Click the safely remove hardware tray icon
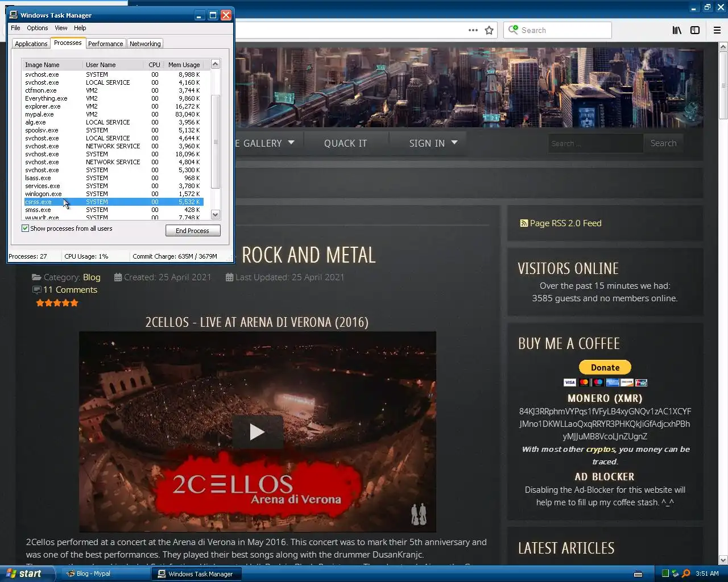This screenshot has height=582, width=728. click(676, 573)
